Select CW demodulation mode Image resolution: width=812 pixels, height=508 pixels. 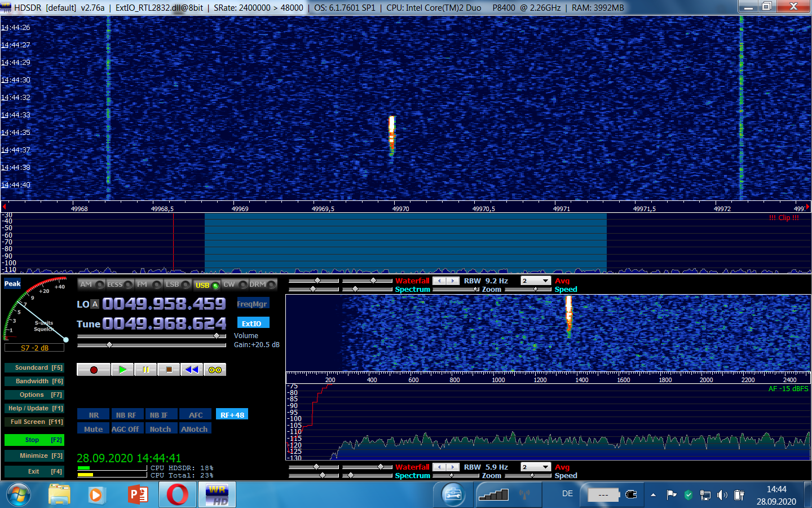coord(235,284)
